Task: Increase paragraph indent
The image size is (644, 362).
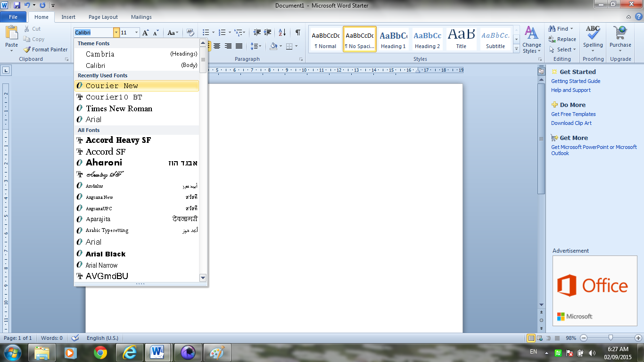Action: [268, 33]
